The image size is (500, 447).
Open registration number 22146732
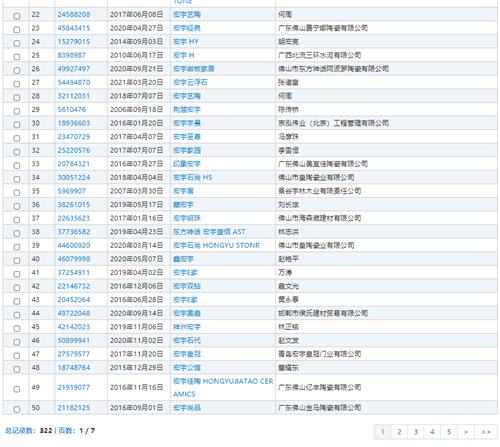coord(74,286)
